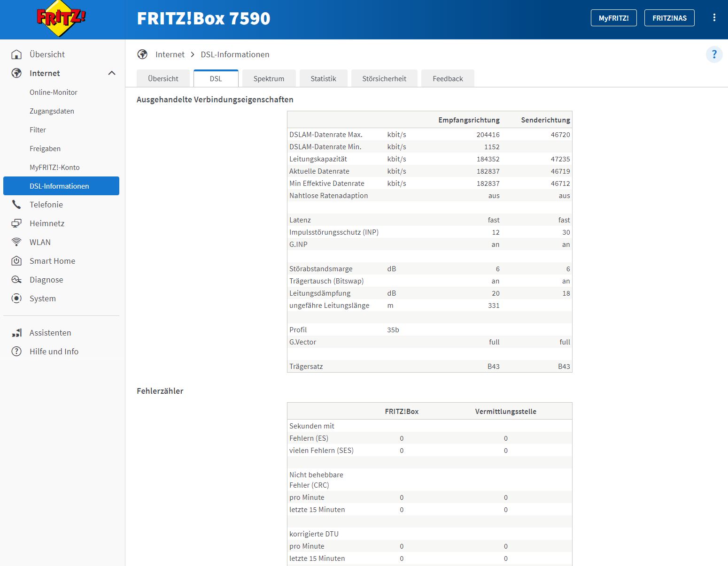Open the Diagnose menu
This screenshot has height=566, width=728.
click(61, 280)
